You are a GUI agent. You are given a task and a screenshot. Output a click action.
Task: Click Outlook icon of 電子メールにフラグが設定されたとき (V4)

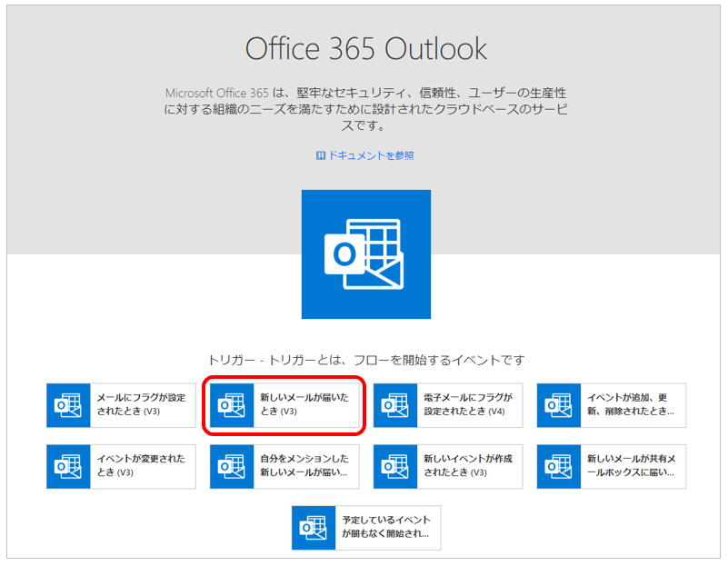click(x=395, y=405)
